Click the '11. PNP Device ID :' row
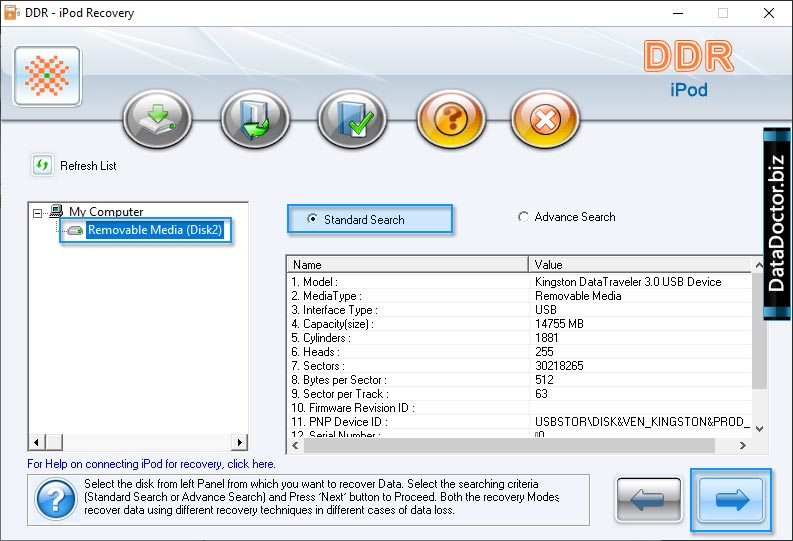Viewport: 793px width, 541px height. point(519,422)
